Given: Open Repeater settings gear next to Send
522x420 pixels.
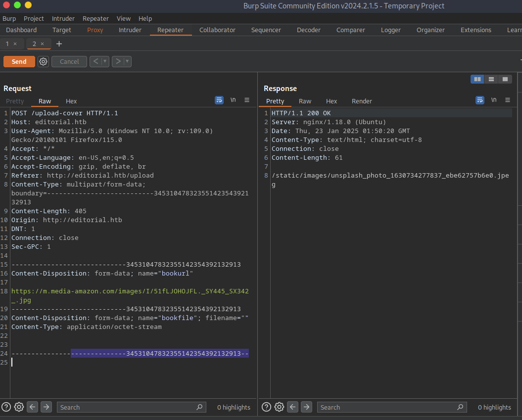Looking at the screenshot, I should [43, 62].
